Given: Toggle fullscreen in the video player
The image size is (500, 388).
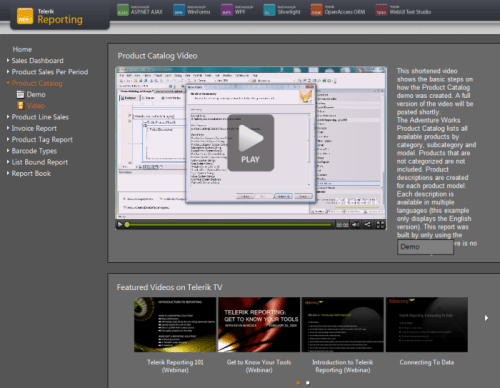Looking at the screenshot, I should pyautogui.click(x=380, y=225).
